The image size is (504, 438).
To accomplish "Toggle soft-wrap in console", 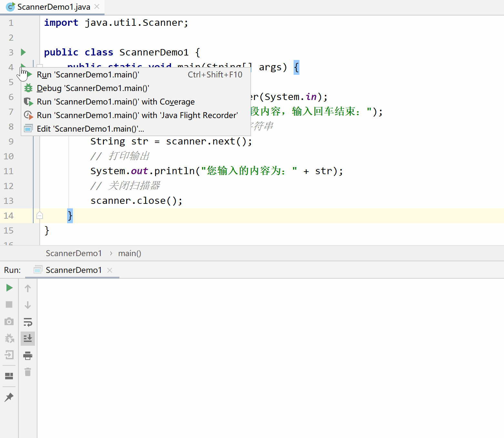I will [28, 322].
